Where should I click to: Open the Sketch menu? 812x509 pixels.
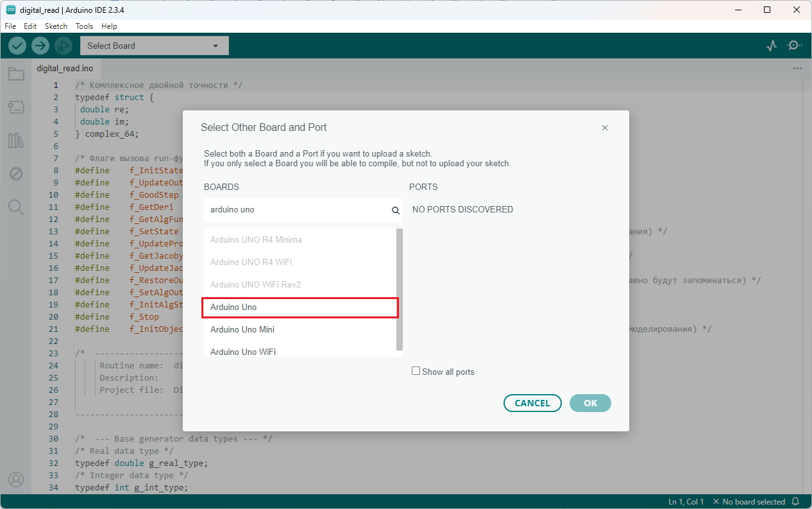pos(56,26)
